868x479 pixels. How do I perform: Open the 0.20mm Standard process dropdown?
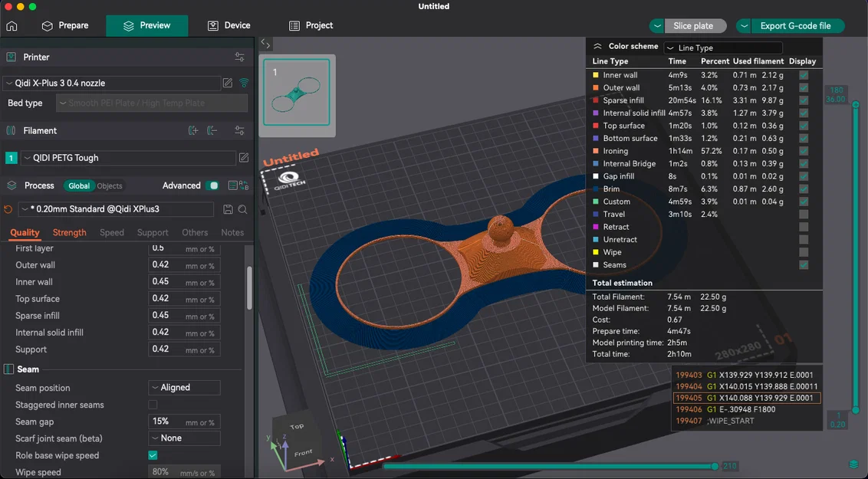(x=117, y=209)
